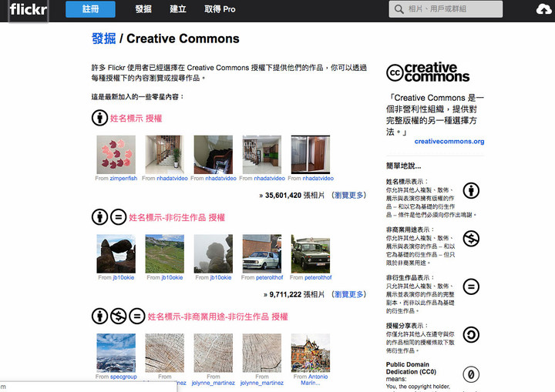Click the search field 相片、用戶或群組
This screenshot has height=392, width=555.
click(446, 9)
